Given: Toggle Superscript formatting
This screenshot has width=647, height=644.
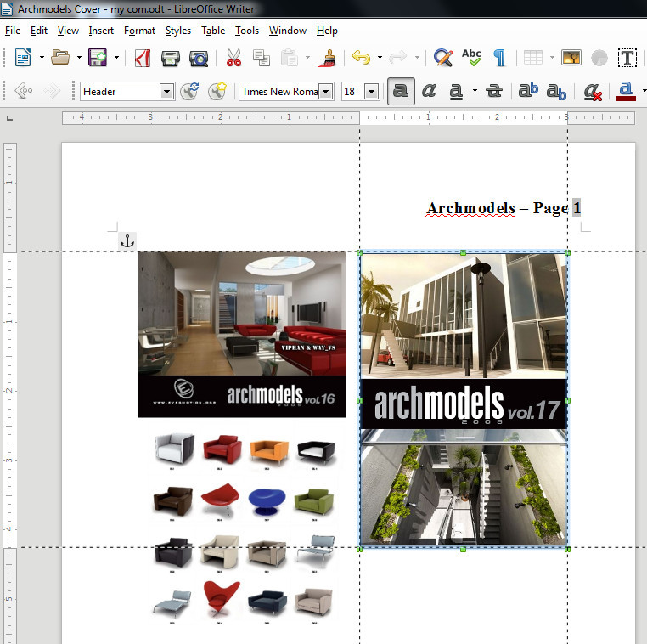Looking at the screenshot, I should 528,90.
